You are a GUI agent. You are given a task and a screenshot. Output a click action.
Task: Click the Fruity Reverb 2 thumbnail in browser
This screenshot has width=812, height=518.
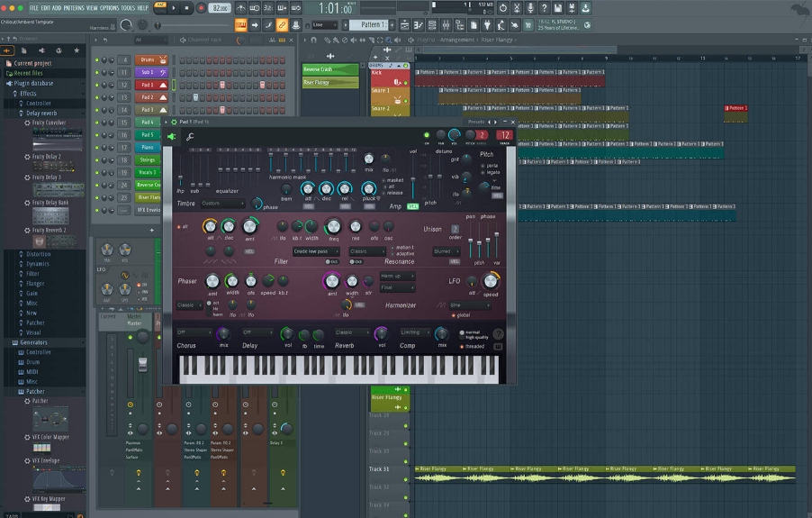[x=54, y=241]
